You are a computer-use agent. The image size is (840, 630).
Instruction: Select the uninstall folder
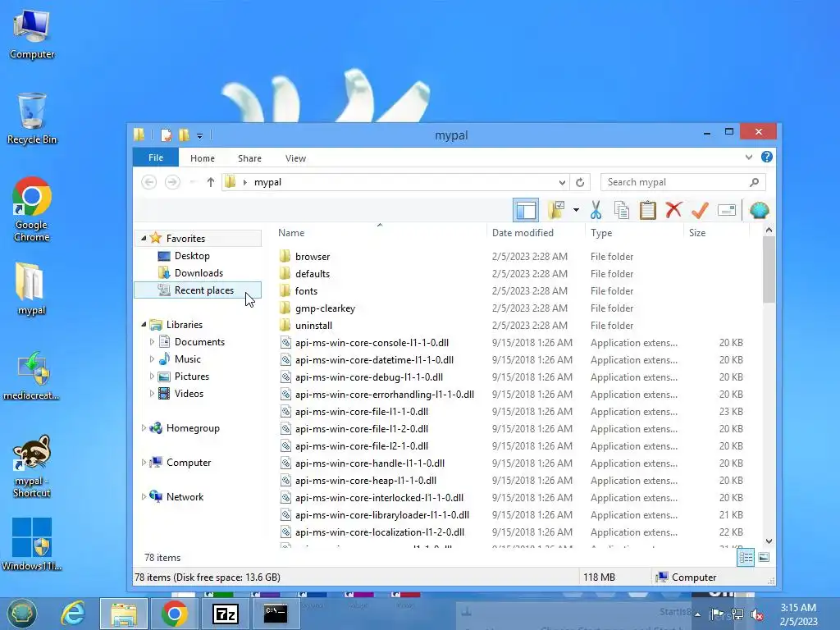coord(313,325)
